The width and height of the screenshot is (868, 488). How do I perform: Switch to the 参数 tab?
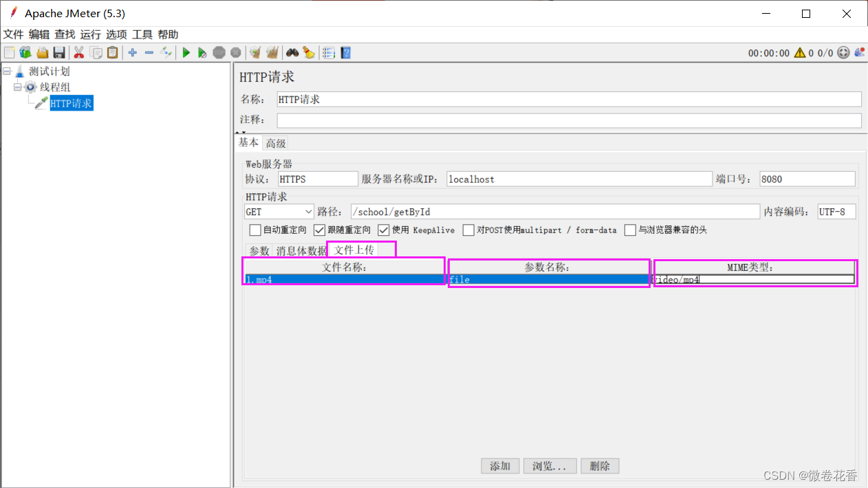[x=259, y=251]
